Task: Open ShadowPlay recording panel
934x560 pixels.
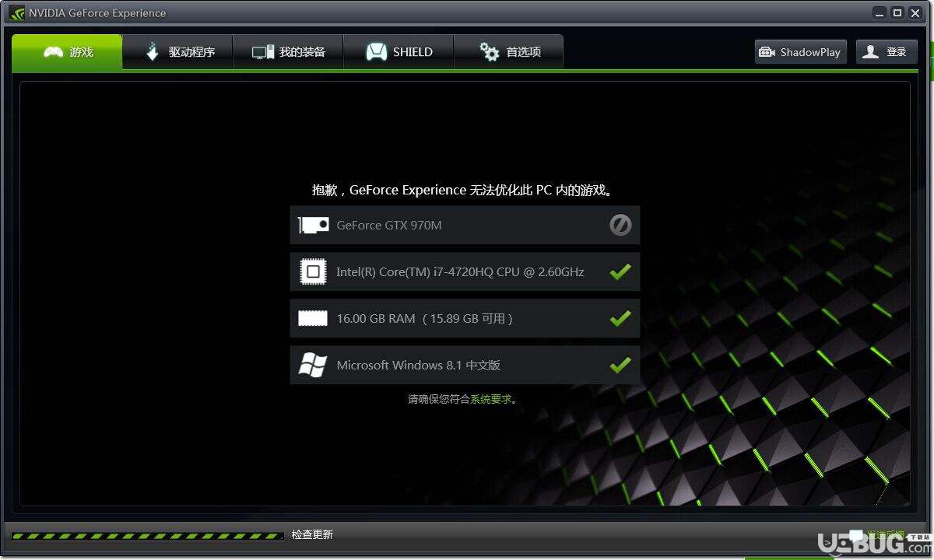Action: [x=800, y=52]
